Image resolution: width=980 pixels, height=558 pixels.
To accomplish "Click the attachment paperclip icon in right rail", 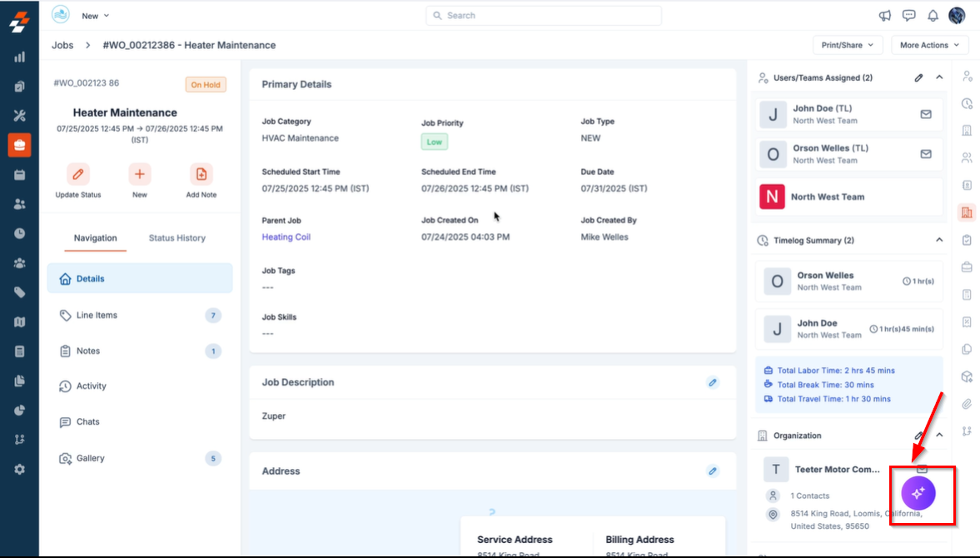I will pos(967,404).
